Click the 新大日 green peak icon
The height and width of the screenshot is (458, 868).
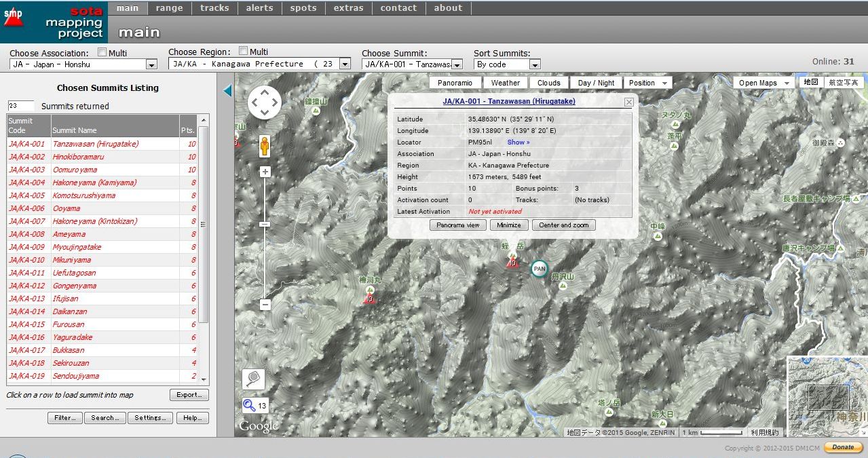[662, 423]
